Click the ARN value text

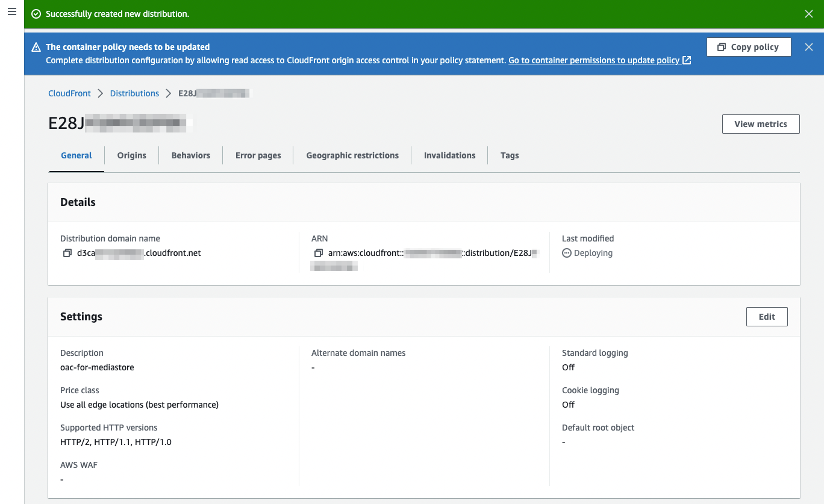coord(425,259)
